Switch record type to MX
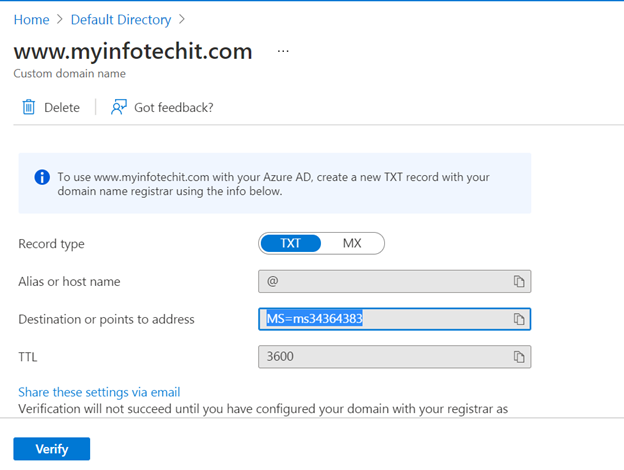This screenshot has width=624, height=470. point(352,243)
